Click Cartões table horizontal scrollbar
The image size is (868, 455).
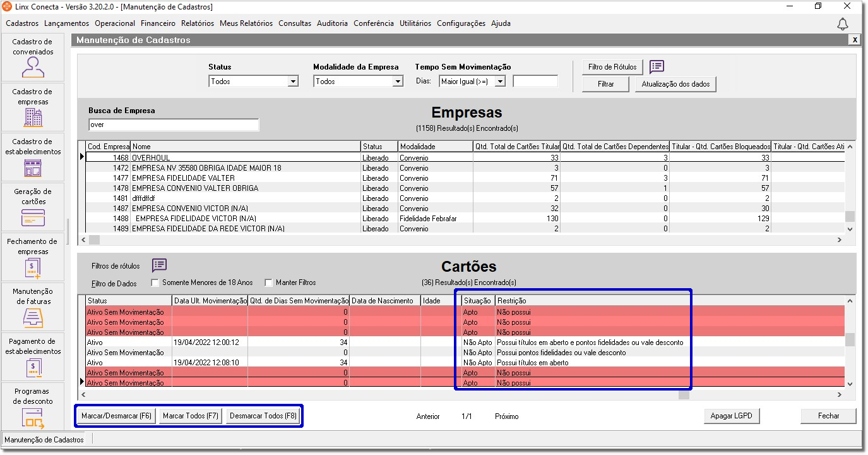coord(461,395)
